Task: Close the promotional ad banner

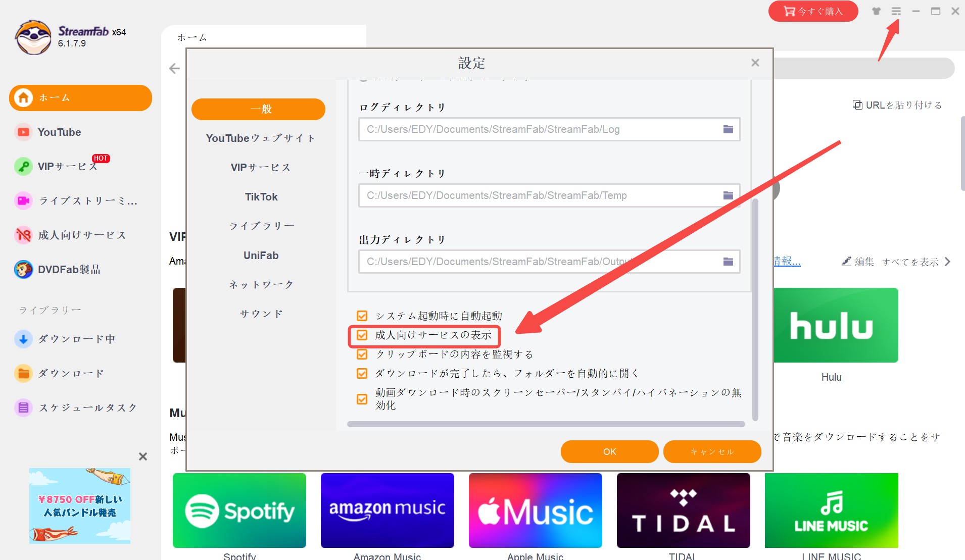Action: click(x=143, y=456)
